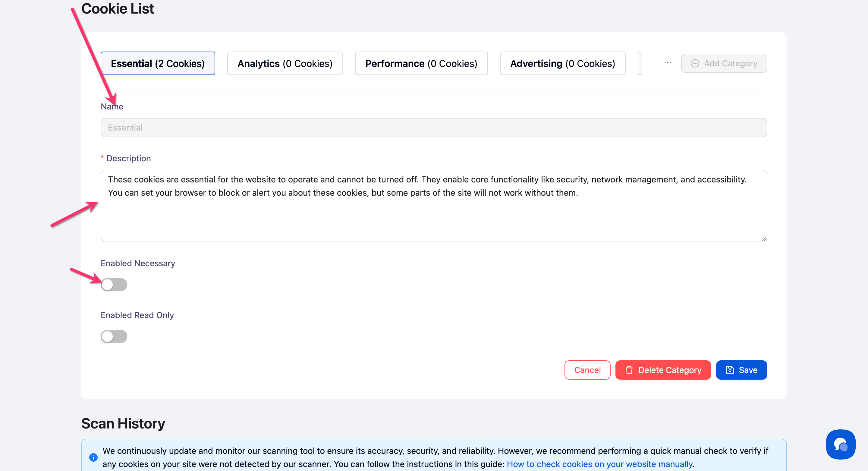Click the trash icon on Delete Category
868x471 pixels.
click(x=629, y=370)
